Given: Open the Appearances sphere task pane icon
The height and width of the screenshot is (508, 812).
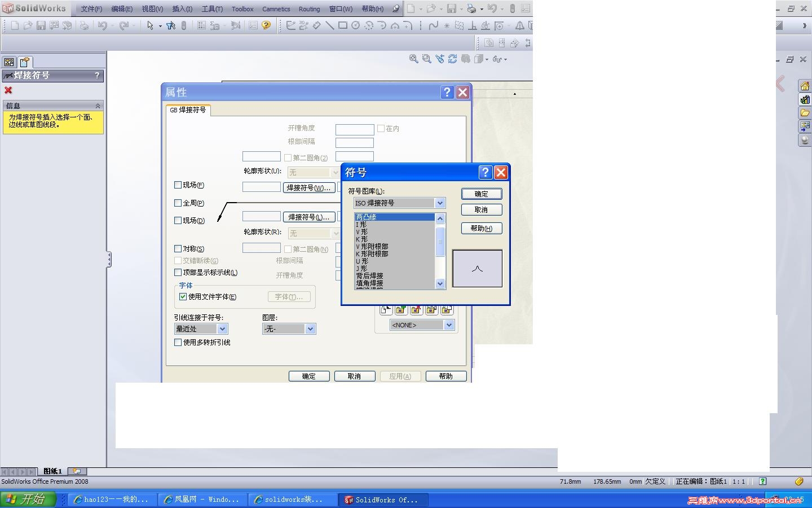Looking at the screenshot, I should click(805, 139).
